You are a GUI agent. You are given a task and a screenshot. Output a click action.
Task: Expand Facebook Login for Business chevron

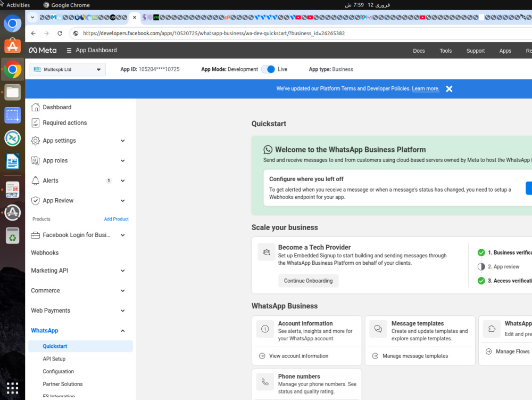click(123, 235)
